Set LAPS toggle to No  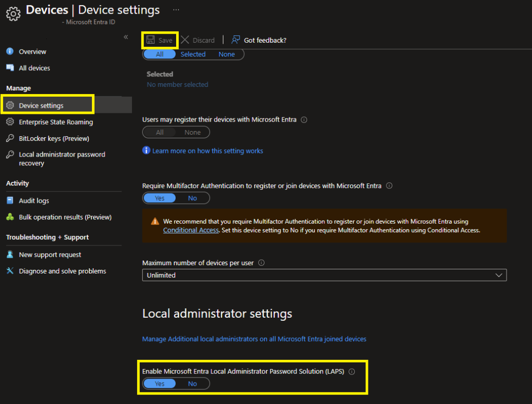tap(193, 384)
